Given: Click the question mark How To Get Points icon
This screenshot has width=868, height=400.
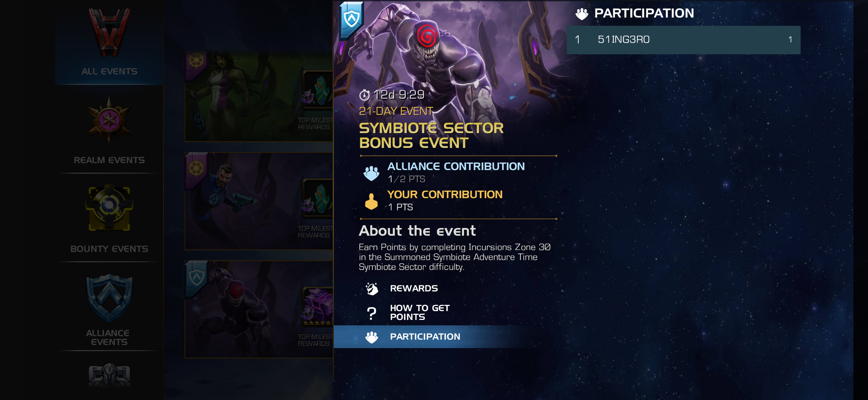Looking at the screenshot, I should point(372,313).
